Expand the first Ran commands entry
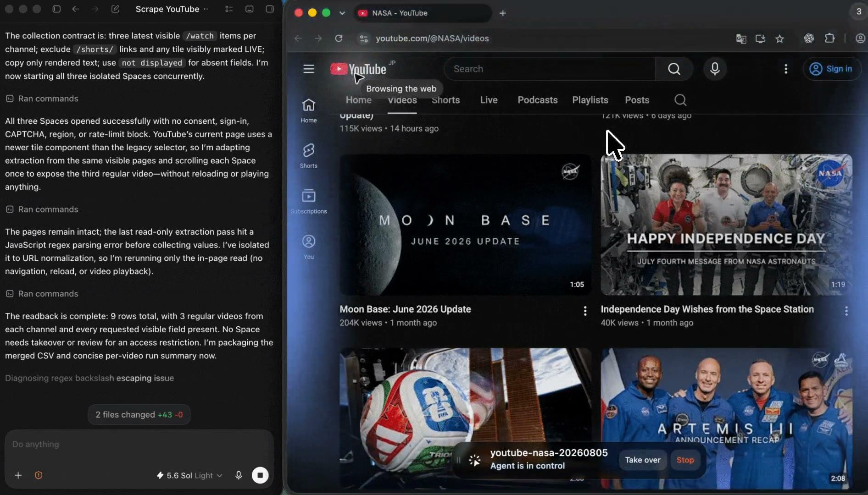Image resolution: width=868 pixels, height=495 pixels. pos(42,99)
